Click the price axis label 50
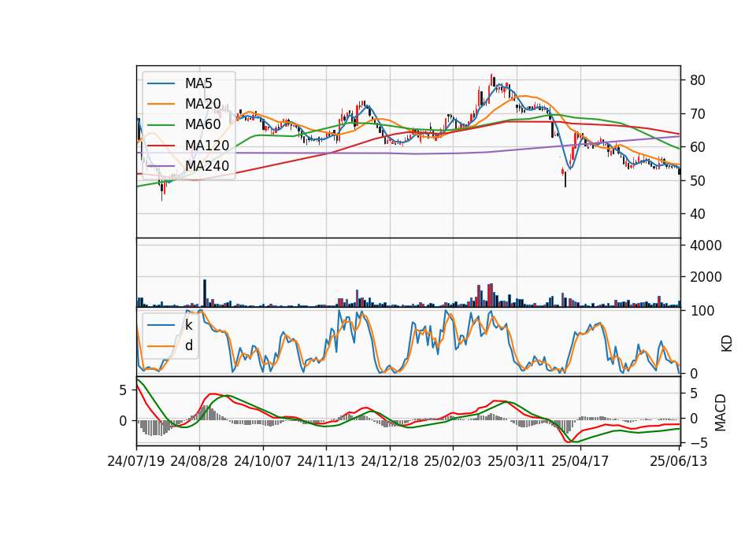The image size is (756, 543). point(697,181)
